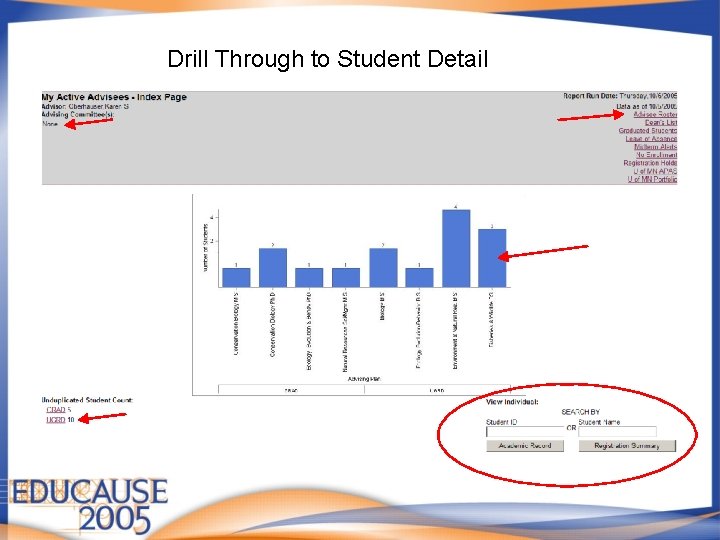
Task: Click the 'Unduplicated Student Count' label
Action: pyautogui.click(x=87, y=400)
